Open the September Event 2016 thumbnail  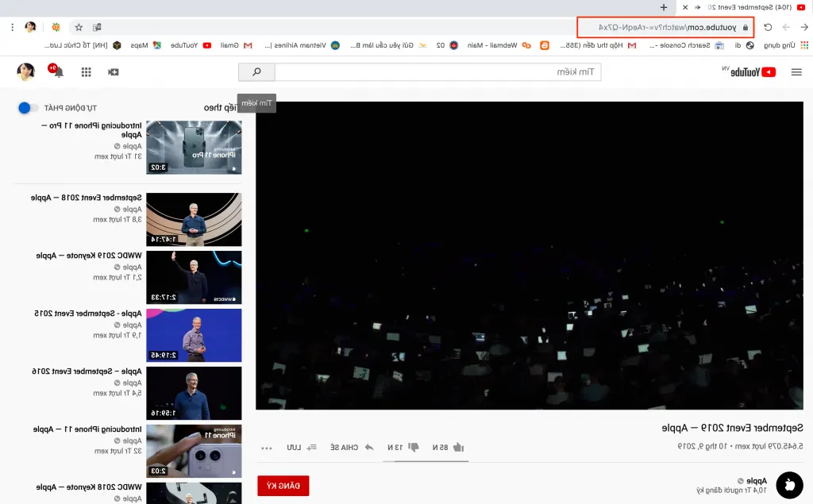[194, 393]
